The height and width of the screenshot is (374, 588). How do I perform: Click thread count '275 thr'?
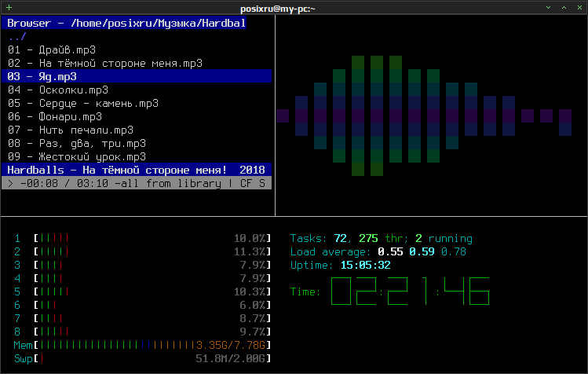(381, 238)
